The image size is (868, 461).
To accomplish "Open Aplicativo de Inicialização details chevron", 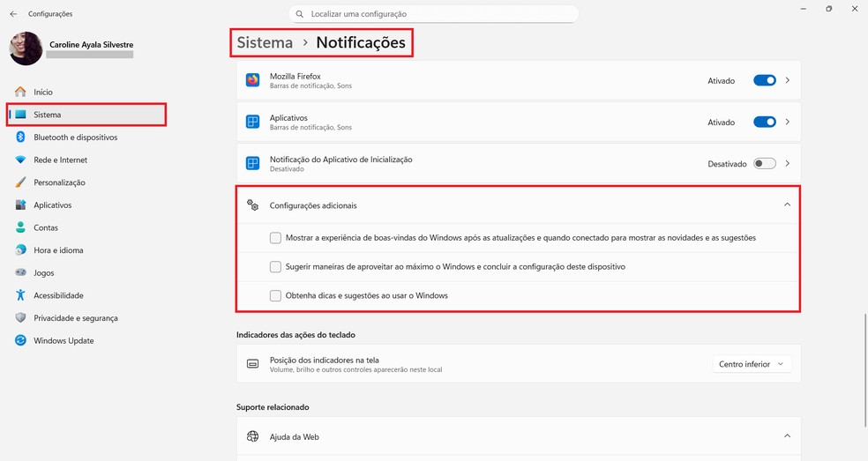I will tap(787, 163).
